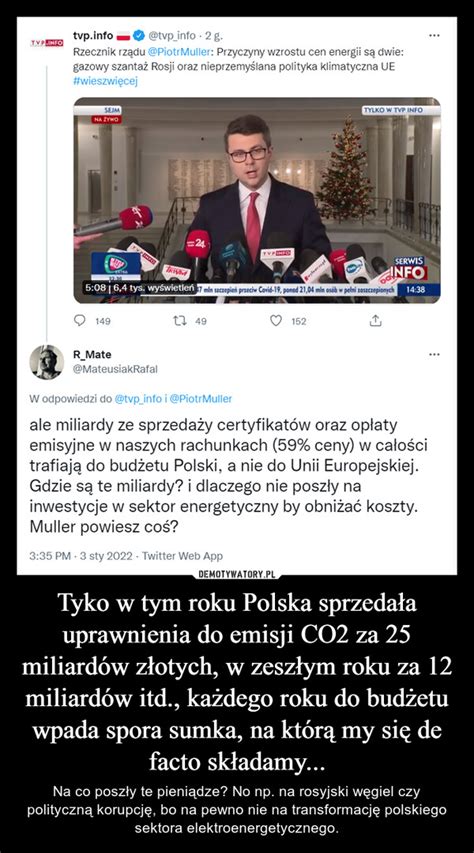Viewport: 474px width, 853px height.
Task: Click the 3:35 PM 3 sty 2022 timestamp
Action: [82, 557]
